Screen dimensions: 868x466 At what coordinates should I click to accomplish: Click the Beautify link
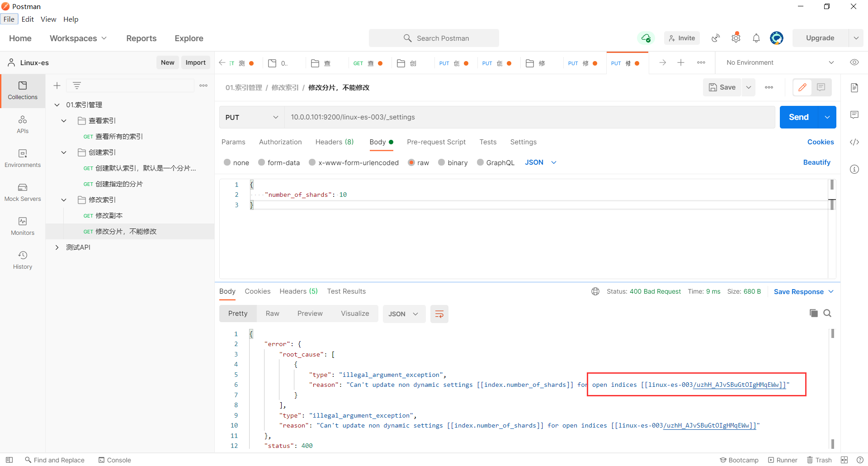[816, 162]
